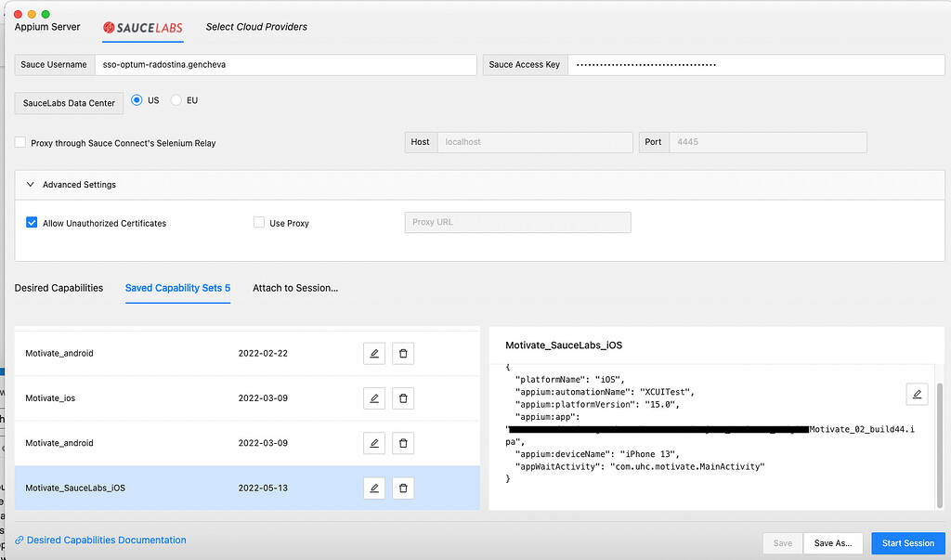Select the US data center radio button
Viewport: 951px width, 560px height.
(x=137, y=100)
